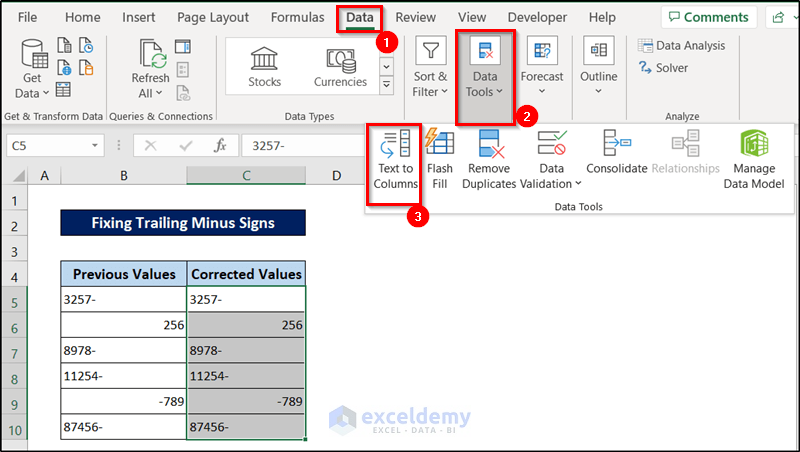The height and width of the screenshot is (452, 800).
Task: Select the Stocks data type
Action: 264,67
